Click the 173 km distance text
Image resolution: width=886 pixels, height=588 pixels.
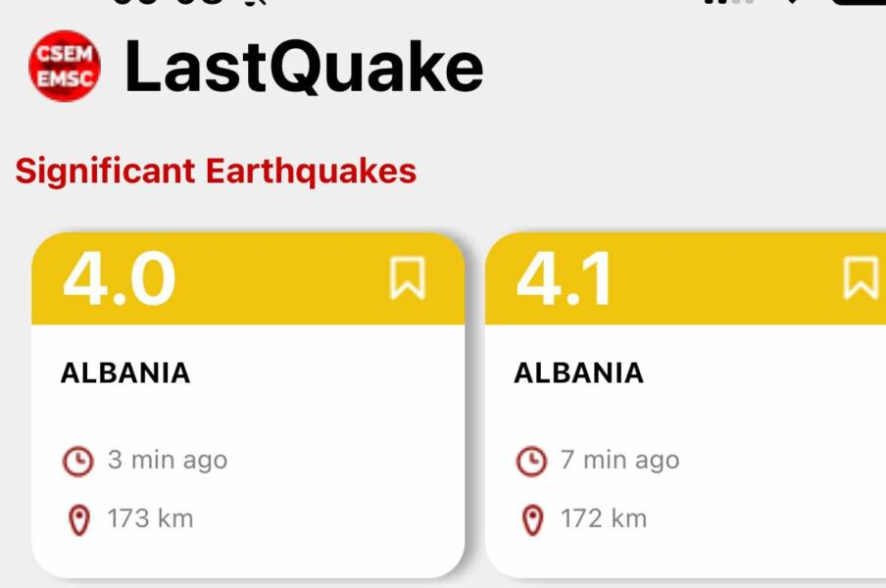(x=150, y=518)
